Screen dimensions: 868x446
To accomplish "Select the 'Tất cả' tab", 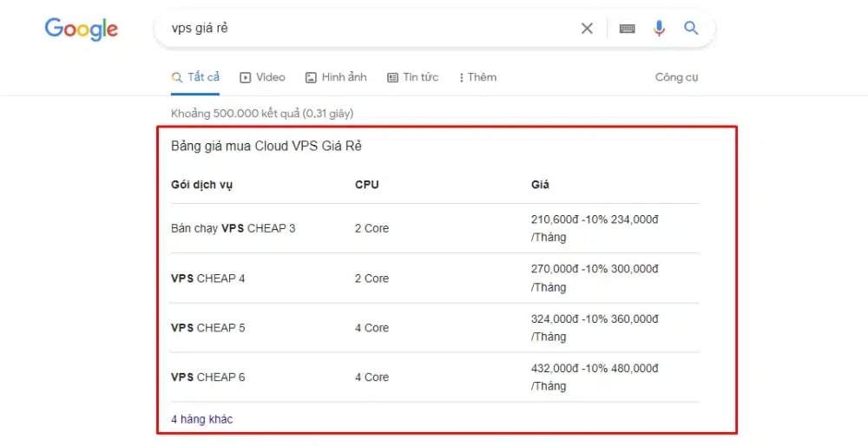I will tap(195, 77).
